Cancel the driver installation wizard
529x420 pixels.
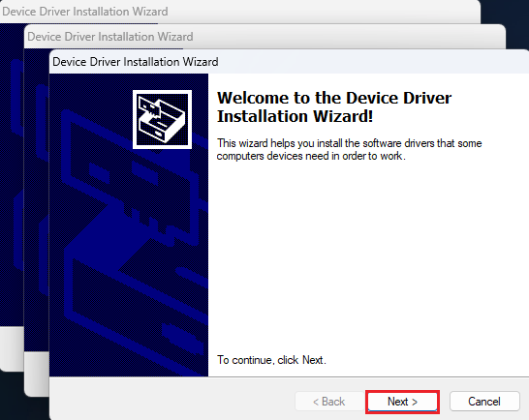[x=484, y=402]
